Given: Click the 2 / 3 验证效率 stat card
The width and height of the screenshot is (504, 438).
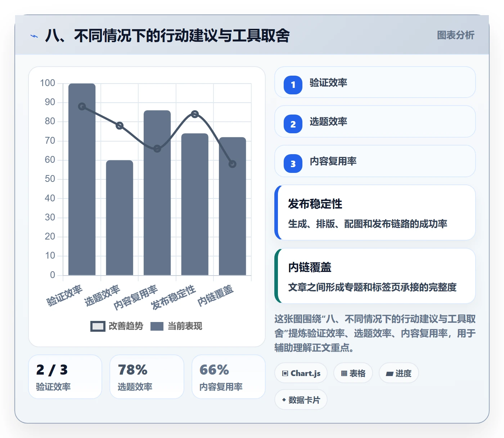Looking at the screenshot, I should [x=65, y=377].
